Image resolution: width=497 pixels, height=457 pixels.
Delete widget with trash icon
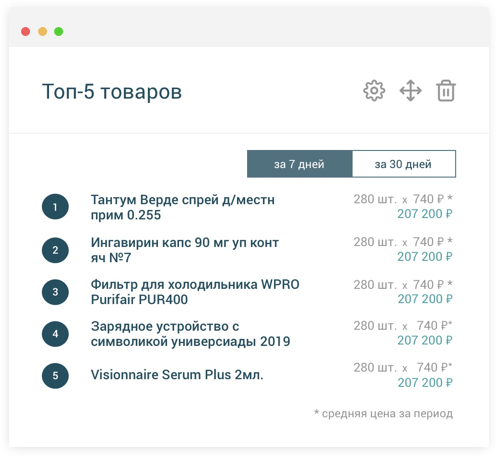click(x=446, y=91)
